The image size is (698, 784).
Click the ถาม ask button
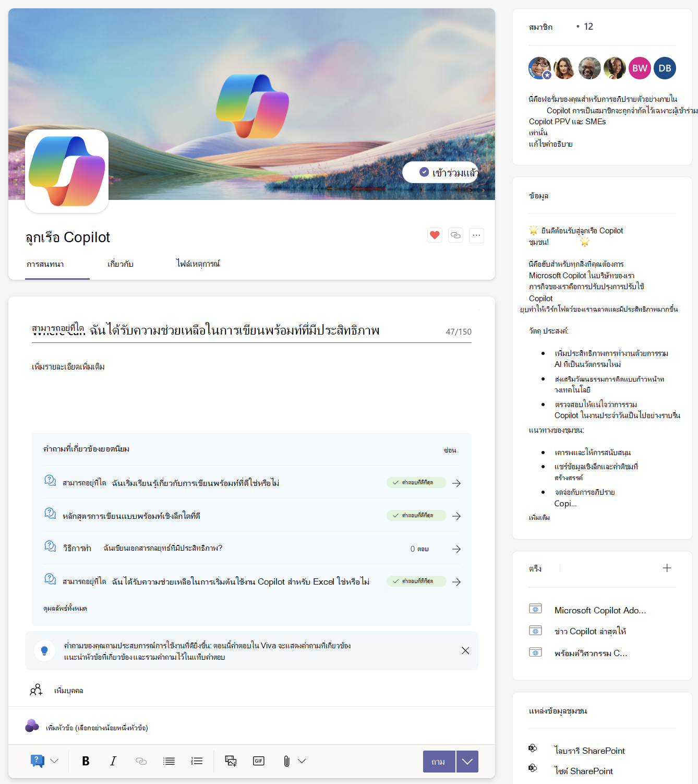(439, 762)
